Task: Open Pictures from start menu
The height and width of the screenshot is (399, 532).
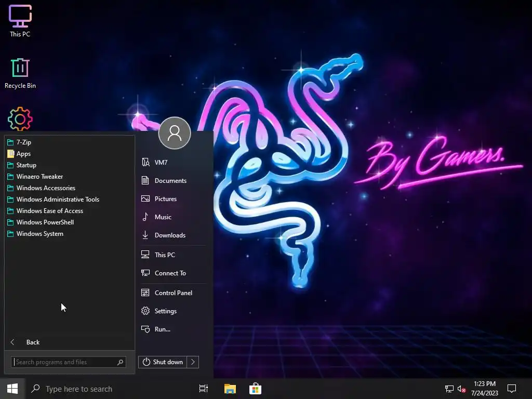Action: 172,199
